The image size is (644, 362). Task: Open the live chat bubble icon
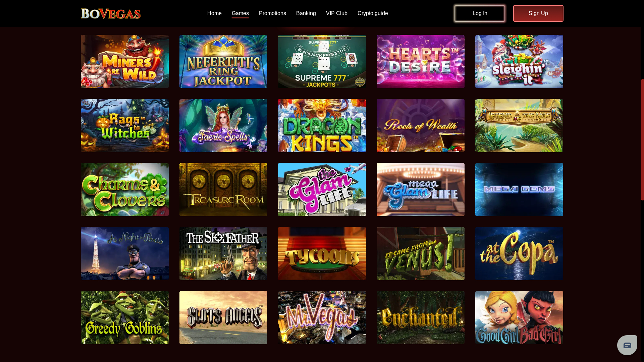click(627, 345)
